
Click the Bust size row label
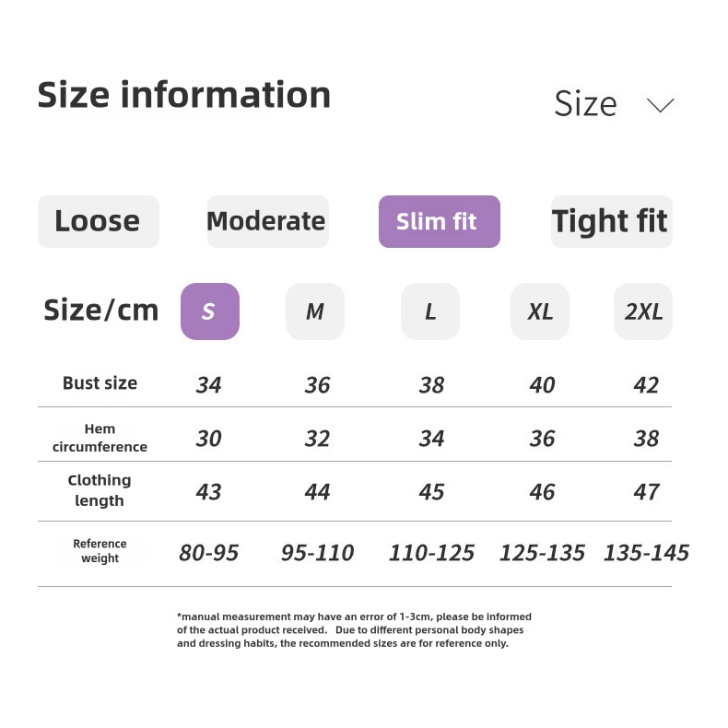(100, 383)
